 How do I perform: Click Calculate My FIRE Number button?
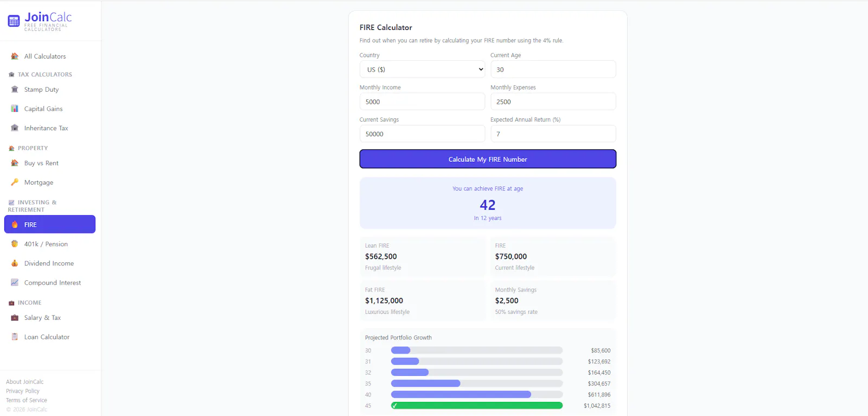tap(488, 159)
